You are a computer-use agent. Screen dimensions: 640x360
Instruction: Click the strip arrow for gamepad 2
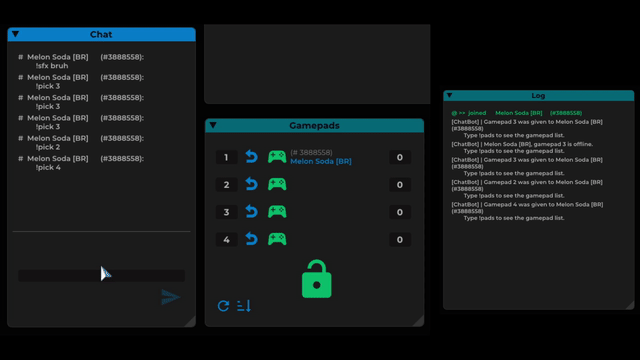tap(251, 184)
